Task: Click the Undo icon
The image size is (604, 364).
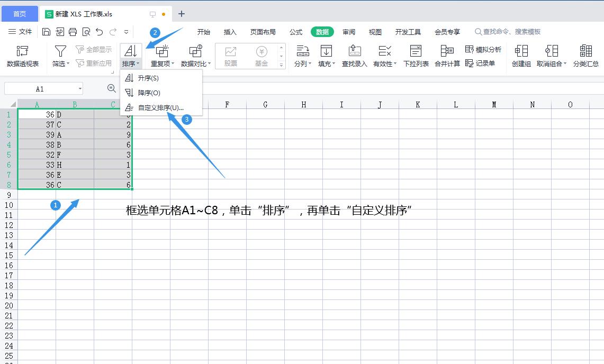Action: 98,31
